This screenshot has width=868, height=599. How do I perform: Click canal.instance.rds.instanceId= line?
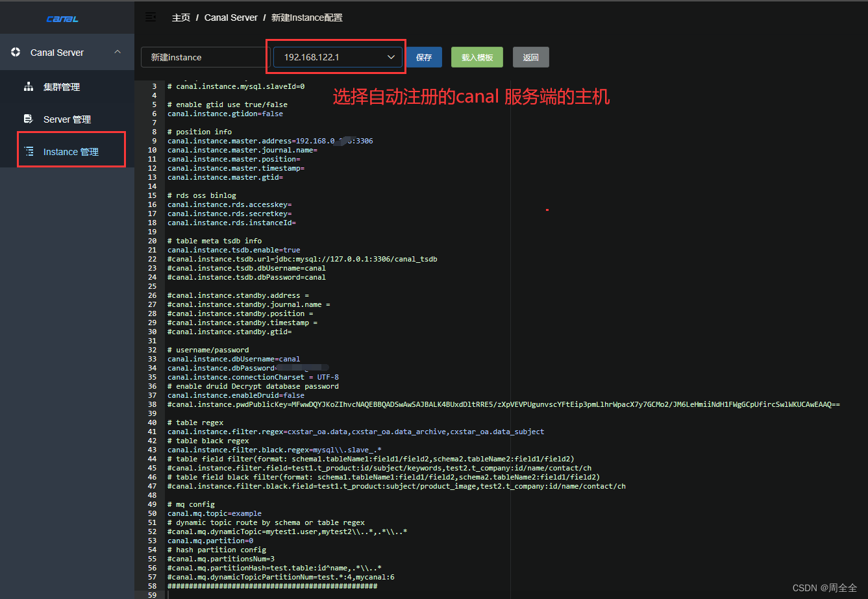[232, 223]
